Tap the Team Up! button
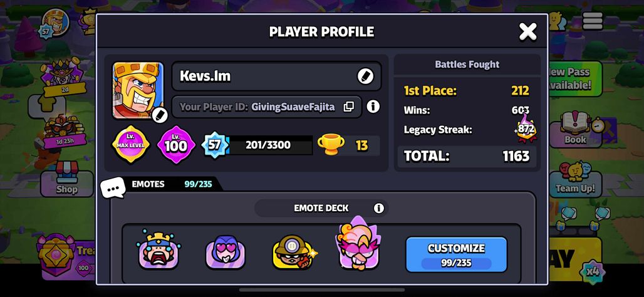The image size is (644, 297). pyautogui.click(x=575, y=179)
